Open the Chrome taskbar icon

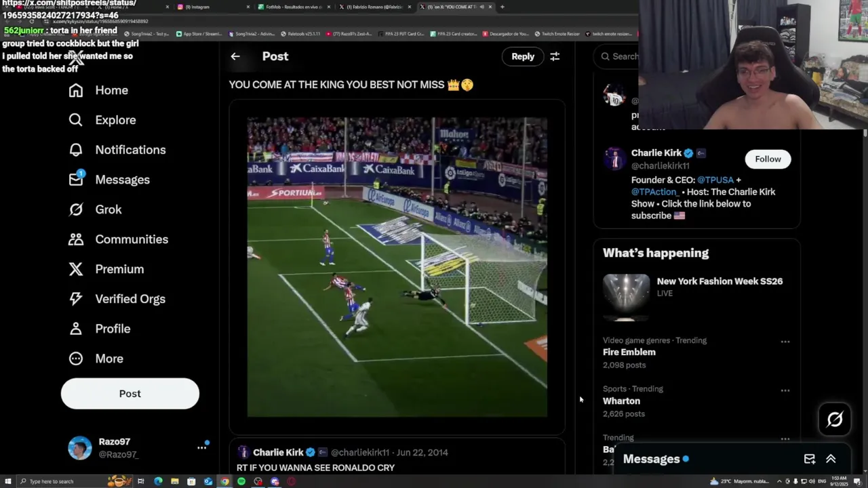coord(224,481)
